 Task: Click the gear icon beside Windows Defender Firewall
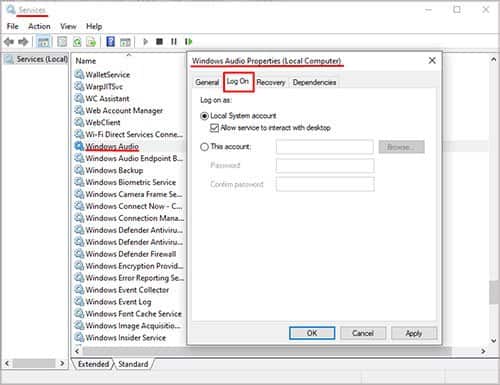(x=79, y=254)
